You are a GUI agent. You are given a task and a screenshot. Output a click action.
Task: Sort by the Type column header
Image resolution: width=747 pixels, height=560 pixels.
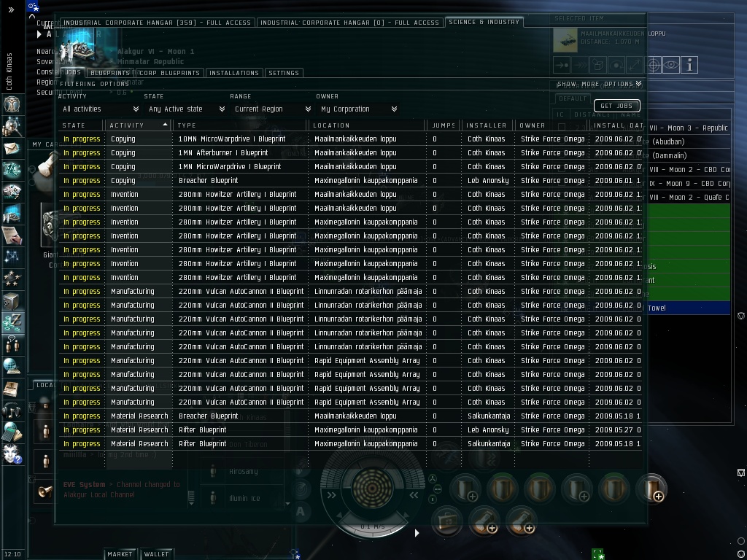coord(239,125)
